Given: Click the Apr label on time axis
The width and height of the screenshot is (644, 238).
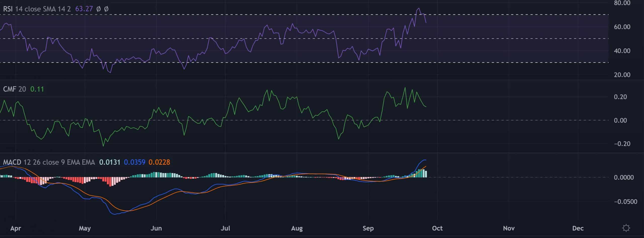Looking at the screenshot, I should click(x=16, y=228).
